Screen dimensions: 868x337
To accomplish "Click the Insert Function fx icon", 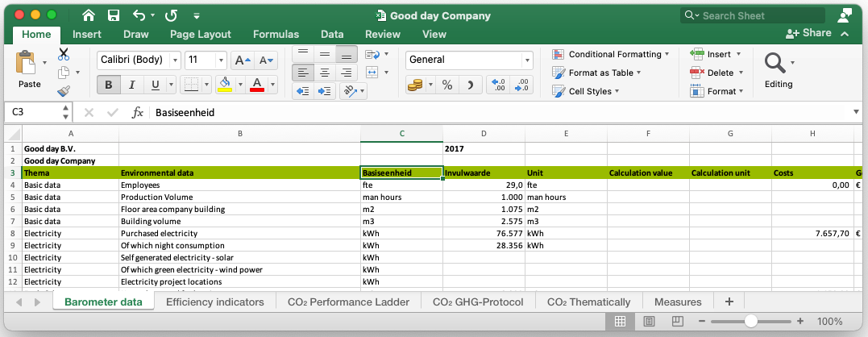I will (x=137, y=112).
